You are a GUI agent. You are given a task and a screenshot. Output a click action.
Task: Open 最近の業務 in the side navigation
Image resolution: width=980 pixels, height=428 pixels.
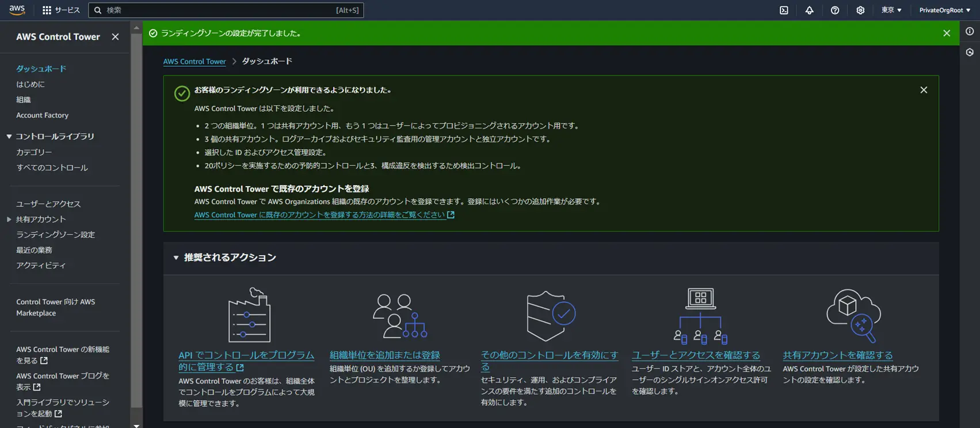point(34,250)
